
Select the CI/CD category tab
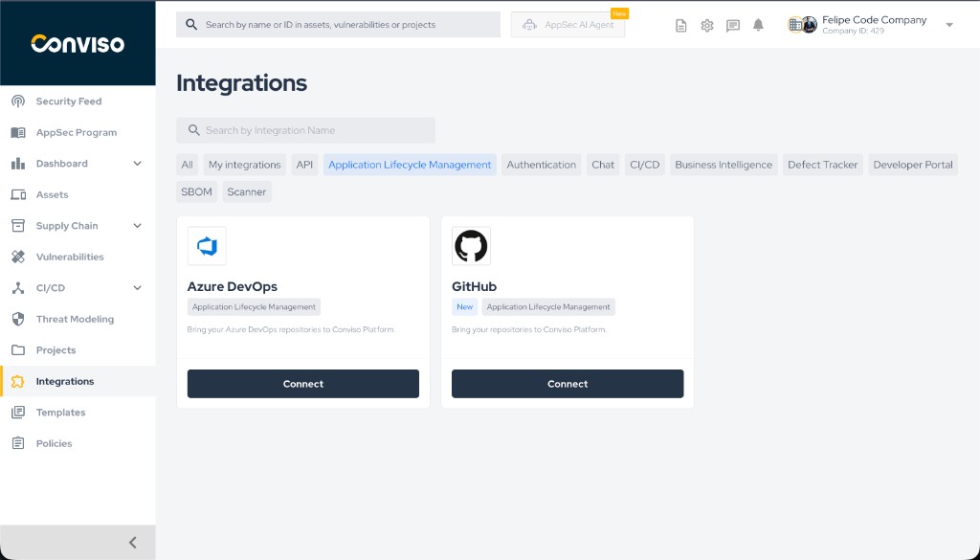644,164
